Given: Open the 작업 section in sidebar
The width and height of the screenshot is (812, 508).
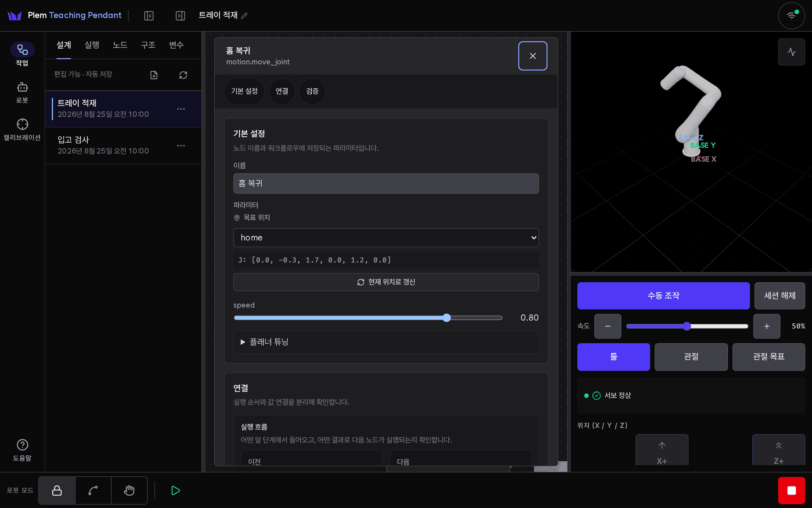Looking at the screenshot, I should (x=22, y=55).
